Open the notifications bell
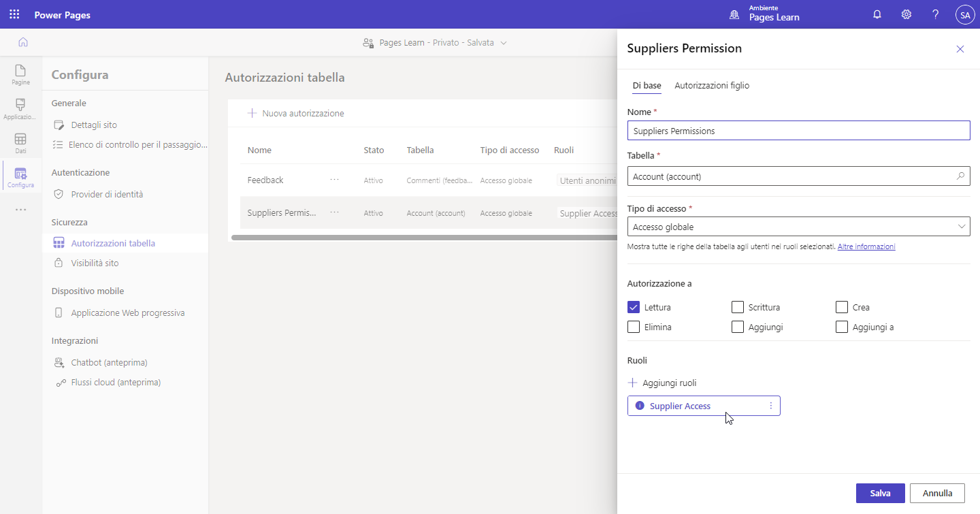 point(877,14)
